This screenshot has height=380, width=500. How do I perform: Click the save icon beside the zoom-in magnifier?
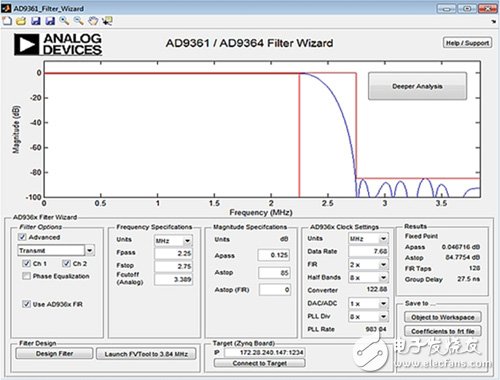pyautogui.click(x=50, y=21)
